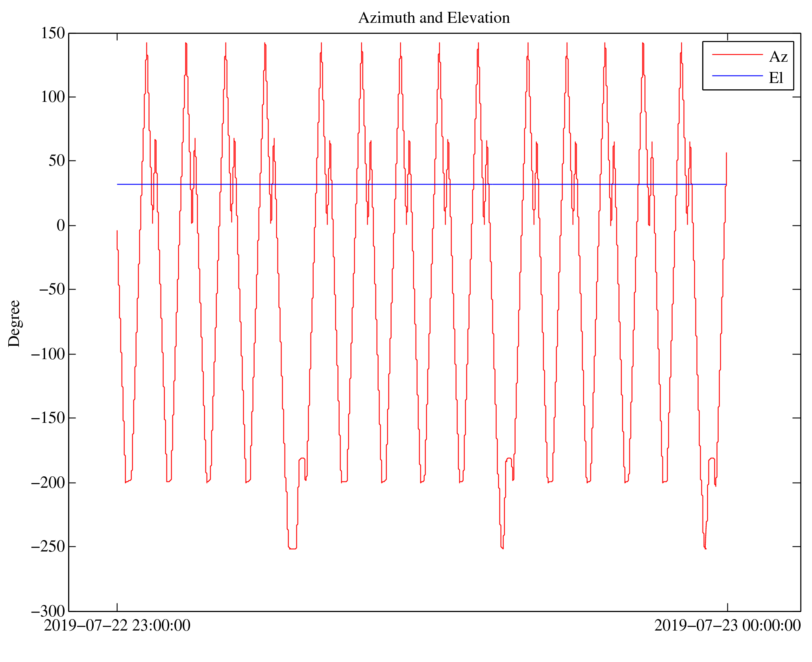Click the −200 y-axis tick label

tap(48, 483)
